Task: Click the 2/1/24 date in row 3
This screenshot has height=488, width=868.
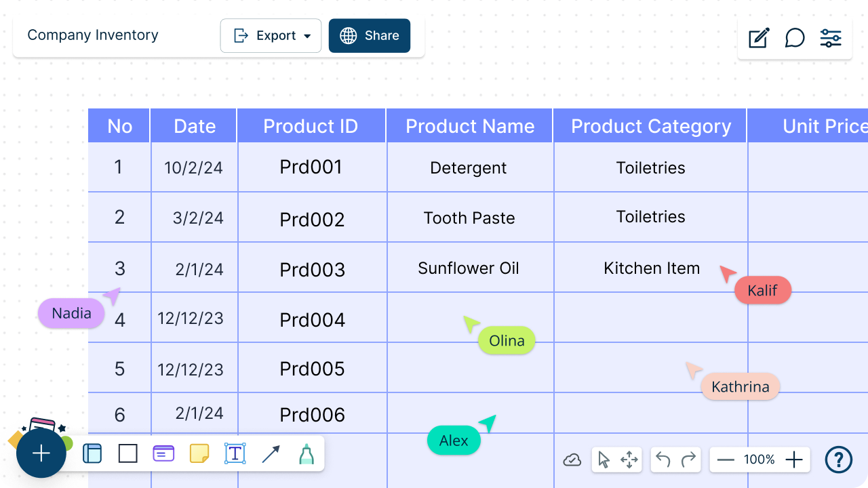Action: [x=199, y=269]
